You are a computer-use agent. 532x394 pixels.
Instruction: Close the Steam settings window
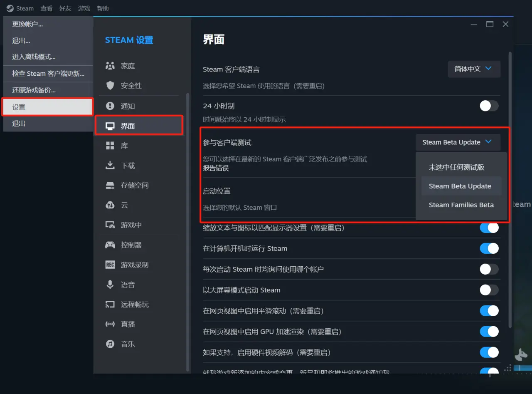[505, 24]
